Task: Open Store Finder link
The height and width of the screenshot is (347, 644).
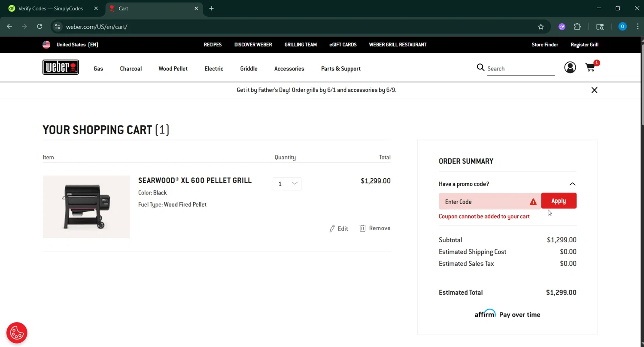Action: [x=545, y=45]
